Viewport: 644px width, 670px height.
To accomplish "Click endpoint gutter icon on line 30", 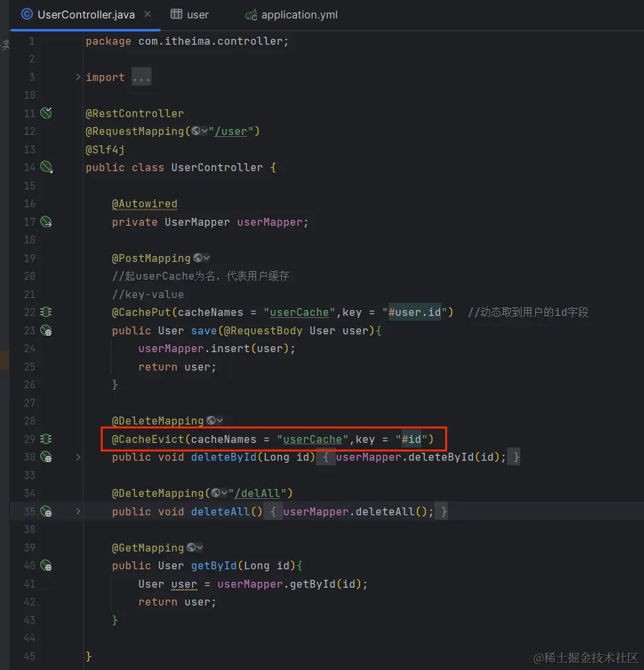I will 45,457.
